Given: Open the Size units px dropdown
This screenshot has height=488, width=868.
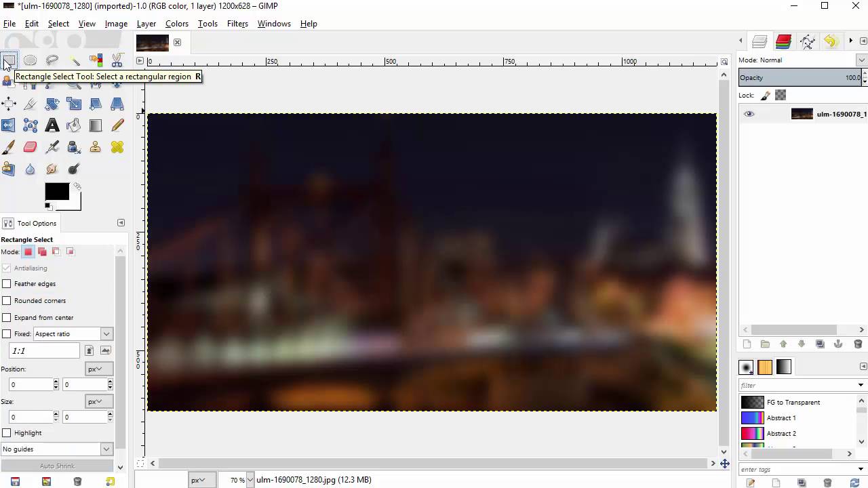Looking at the screenshot, I should 99,401.
